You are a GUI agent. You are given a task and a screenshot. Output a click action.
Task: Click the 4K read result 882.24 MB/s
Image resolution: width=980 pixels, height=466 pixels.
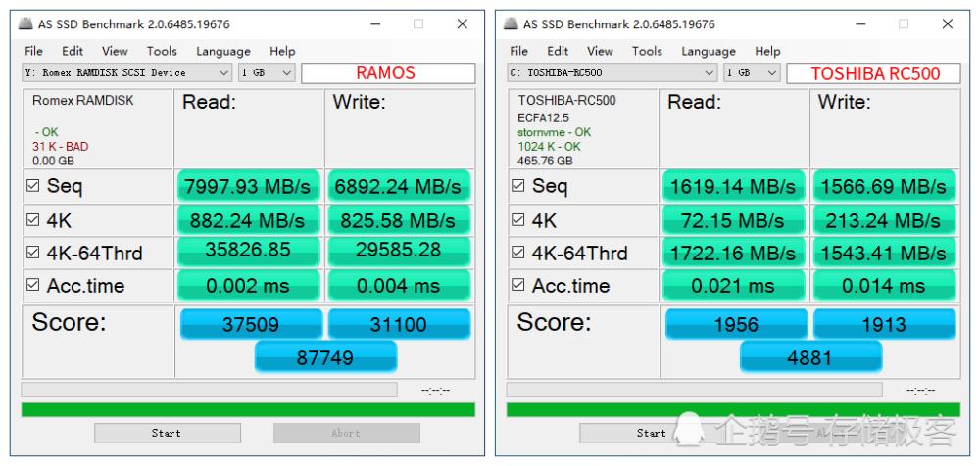[249, 220]
